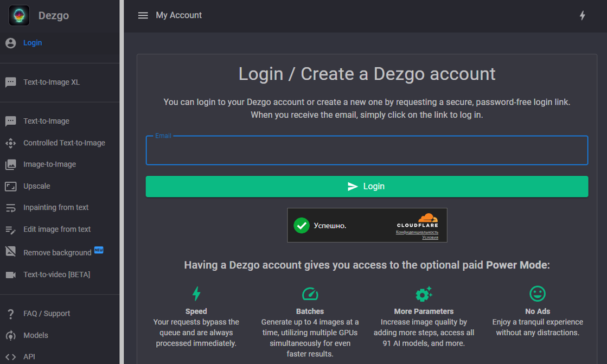The height and width of the screenshot is (364, 607).
Task: Click the Models icon in sidebar
Action: tap(11, 335)
